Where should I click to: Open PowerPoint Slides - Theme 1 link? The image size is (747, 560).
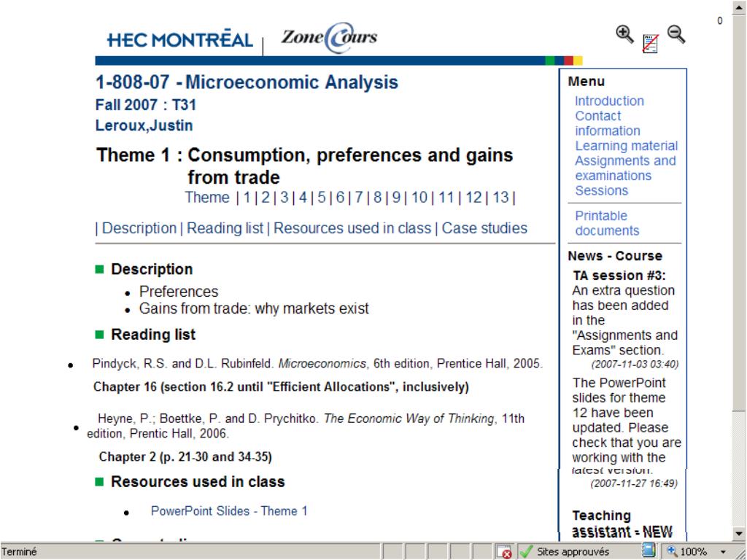pos(229,511)
